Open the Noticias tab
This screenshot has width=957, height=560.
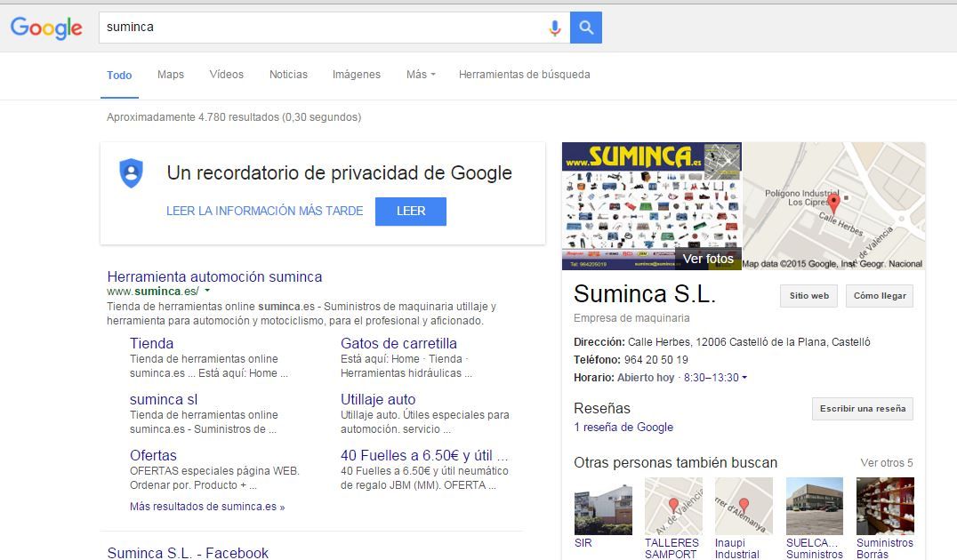point(289,75)
